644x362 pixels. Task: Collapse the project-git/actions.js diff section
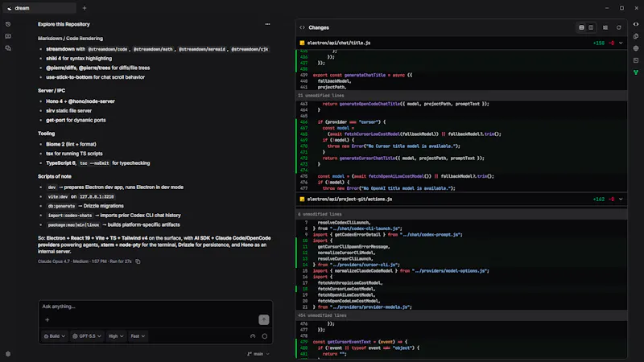621,199
